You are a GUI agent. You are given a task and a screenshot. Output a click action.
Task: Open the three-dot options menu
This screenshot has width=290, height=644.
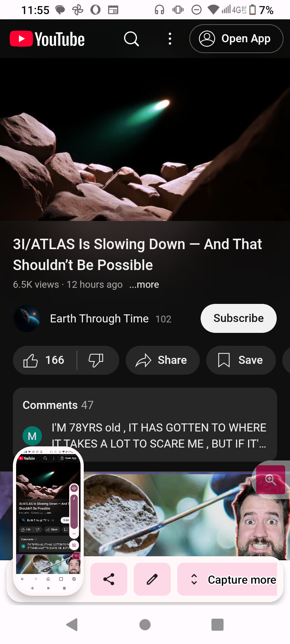click(x=170, y=39)
